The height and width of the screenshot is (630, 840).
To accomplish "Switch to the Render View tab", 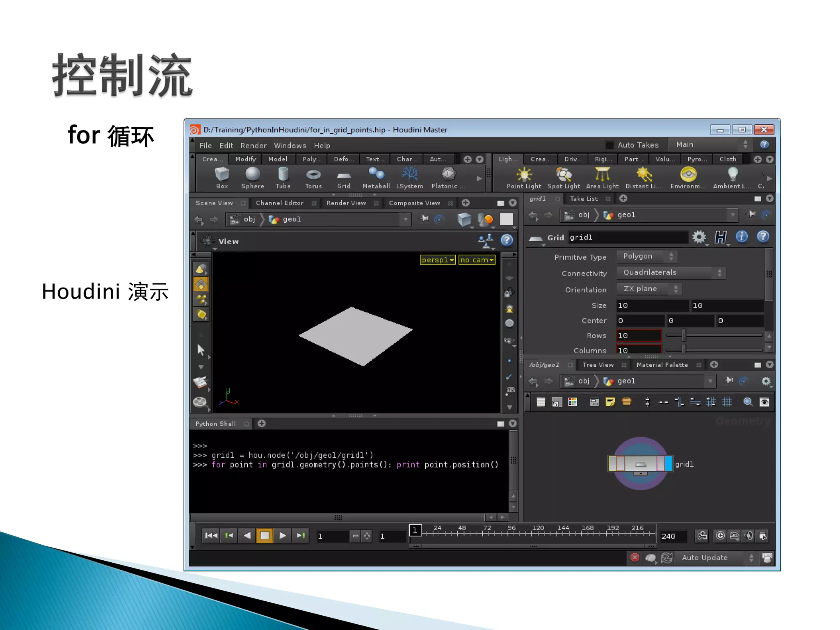I will tap(346, 203).
